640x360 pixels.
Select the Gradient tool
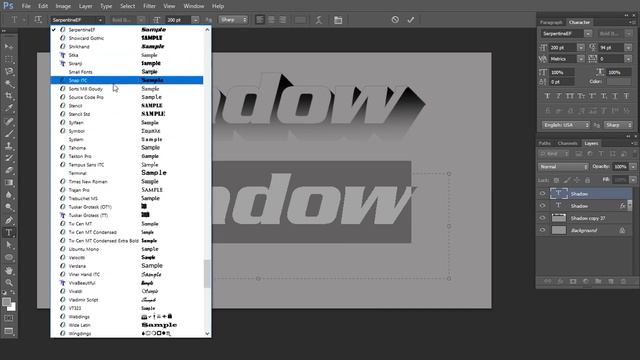coord(9,182)
